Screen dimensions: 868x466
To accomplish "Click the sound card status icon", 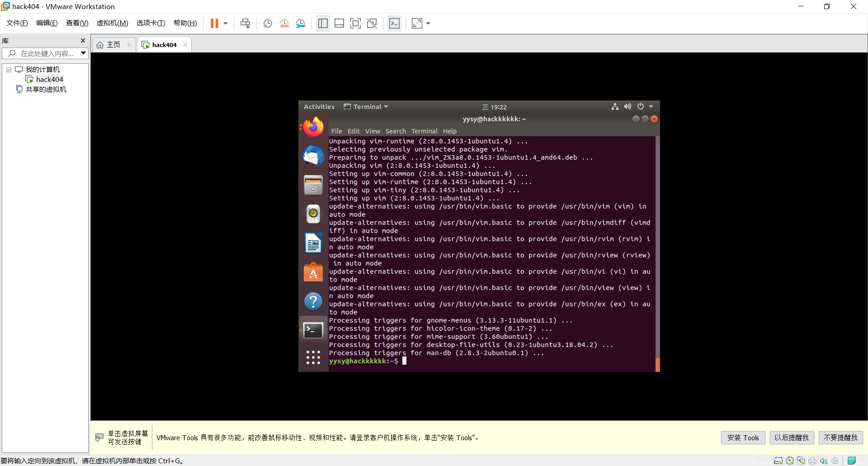I will (824, 461).
